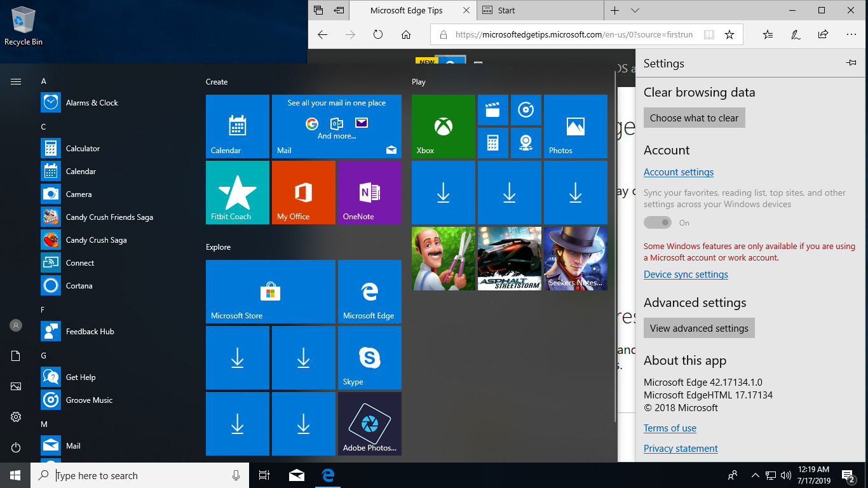Open the Microsoft Edge tile
This screenshot has width=868, height=488.
click(x=370, y=292)
